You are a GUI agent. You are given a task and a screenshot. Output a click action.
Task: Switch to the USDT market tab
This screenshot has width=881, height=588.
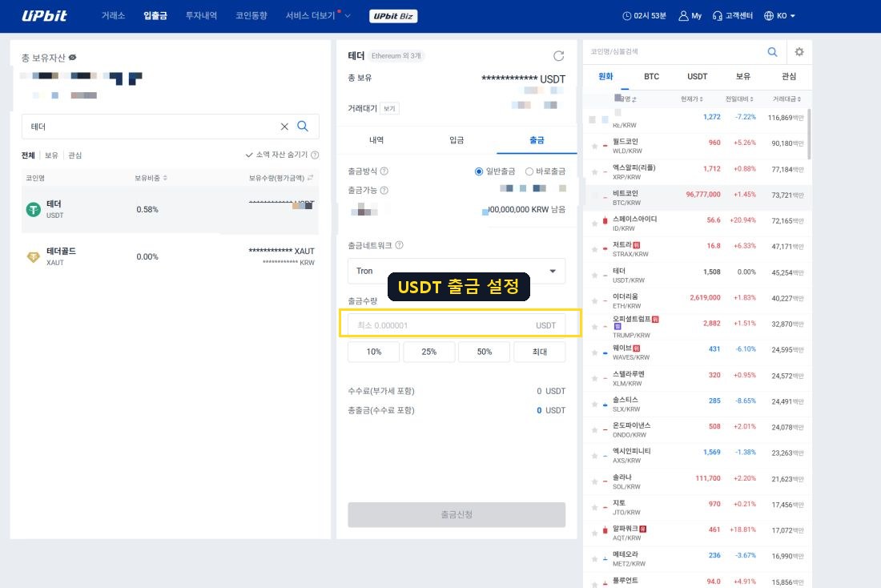tap(698, 76)
